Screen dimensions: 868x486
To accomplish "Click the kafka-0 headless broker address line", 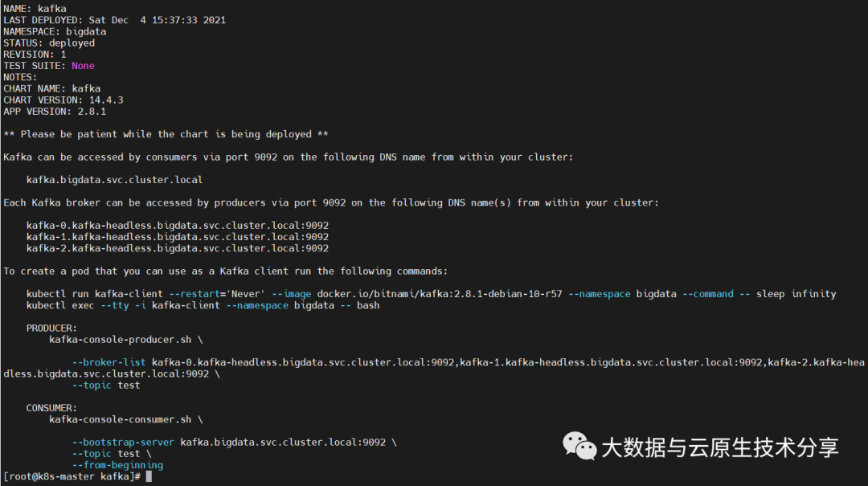I will 178,225.
